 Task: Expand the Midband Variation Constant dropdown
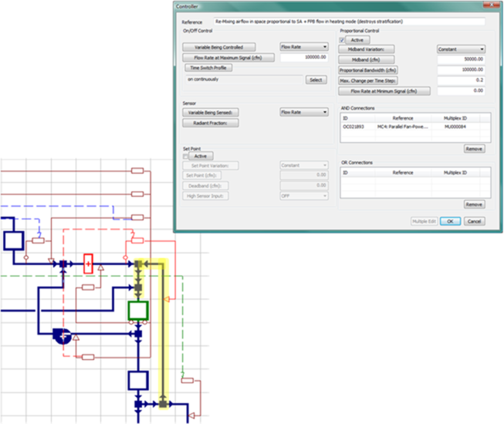point(461,48)
